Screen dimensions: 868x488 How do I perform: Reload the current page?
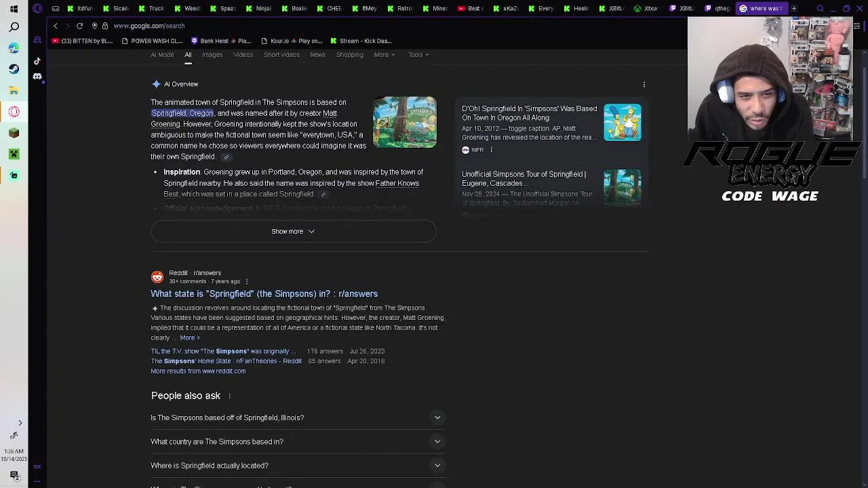click(79, 26)
